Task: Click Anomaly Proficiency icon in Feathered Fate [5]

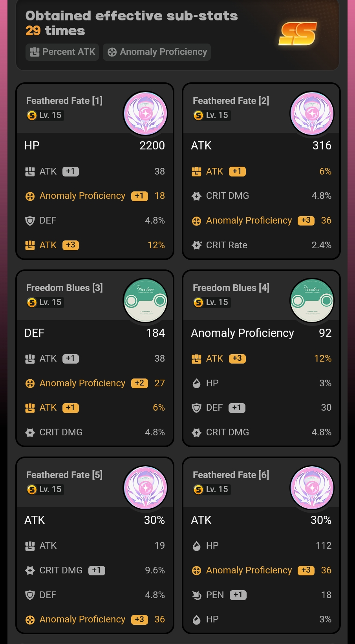Action: 30,620
